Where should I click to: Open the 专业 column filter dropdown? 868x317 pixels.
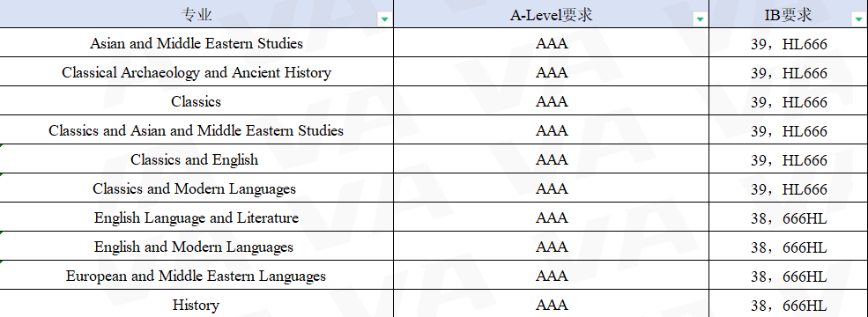pos(385,19)
